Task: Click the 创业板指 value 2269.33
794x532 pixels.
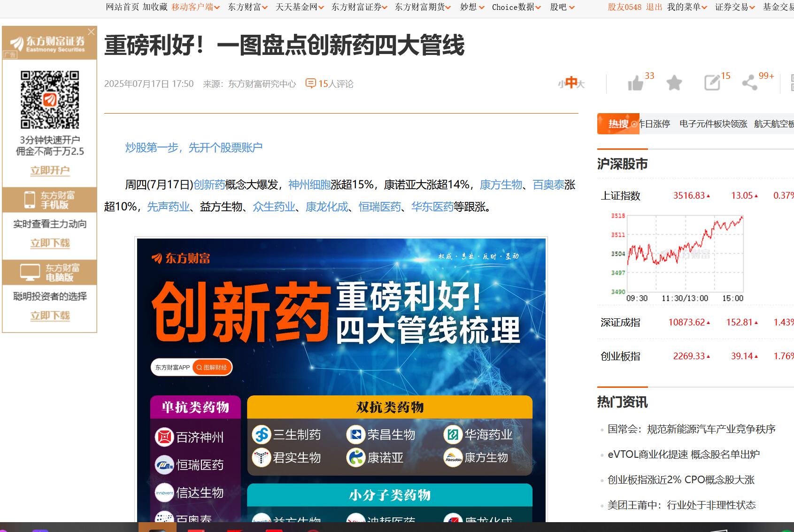Action: point(689,356)
